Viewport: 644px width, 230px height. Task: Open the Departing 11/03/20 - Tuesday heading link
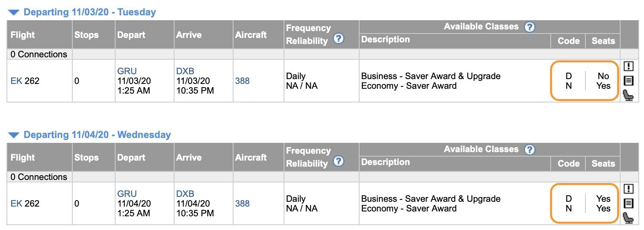point(90,12)
